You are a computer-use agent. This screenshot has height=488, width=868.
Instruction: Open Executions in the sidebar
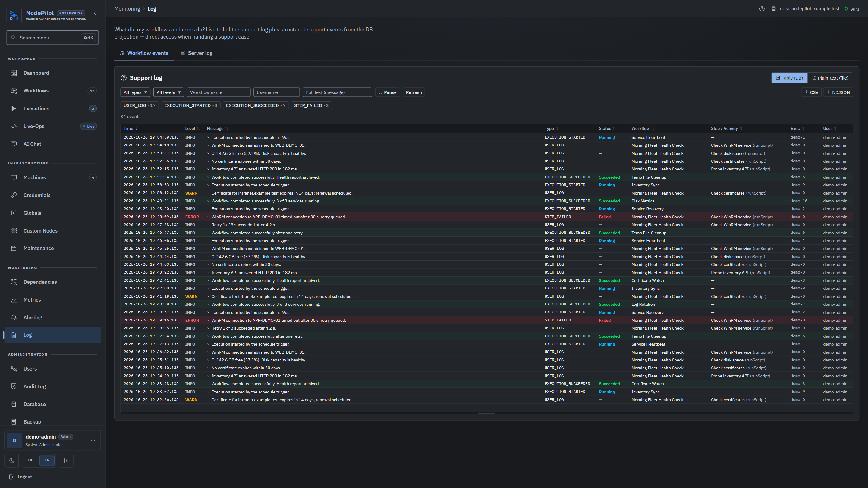coord(52,108)
